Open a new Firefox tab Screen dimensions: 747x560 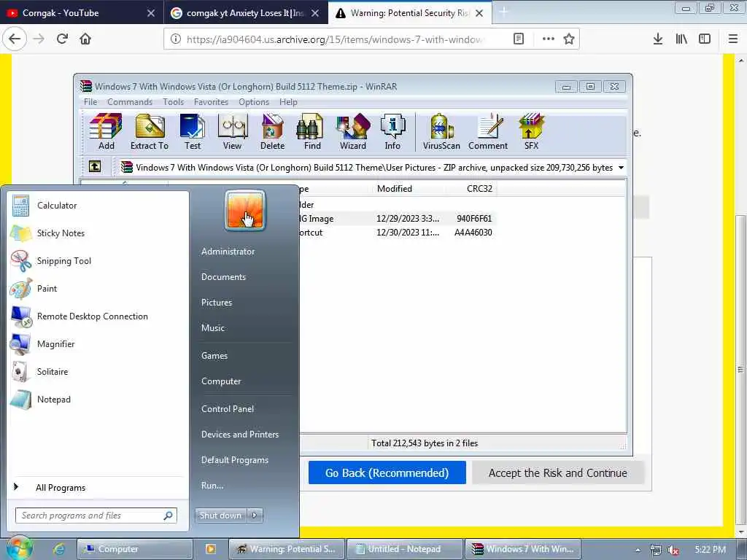[503, 13]
